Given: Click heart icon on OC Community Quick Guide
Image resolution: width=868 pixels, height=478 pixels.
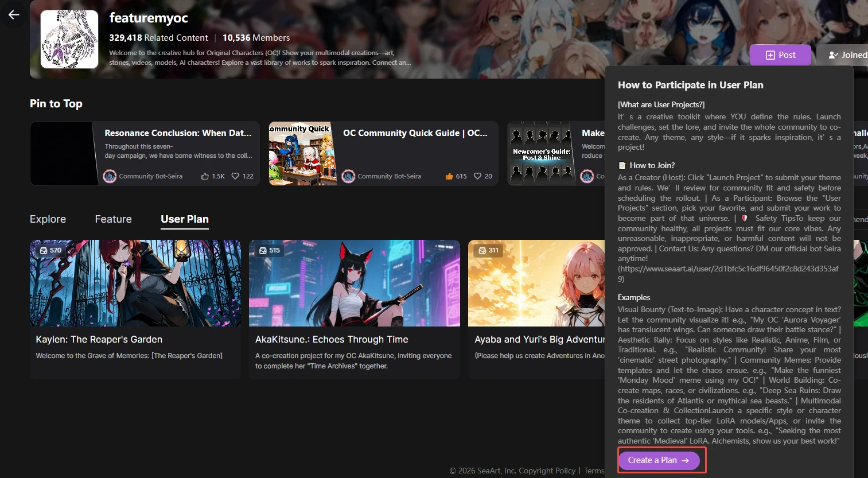Looking at the screenshot, I should point(477,176).
